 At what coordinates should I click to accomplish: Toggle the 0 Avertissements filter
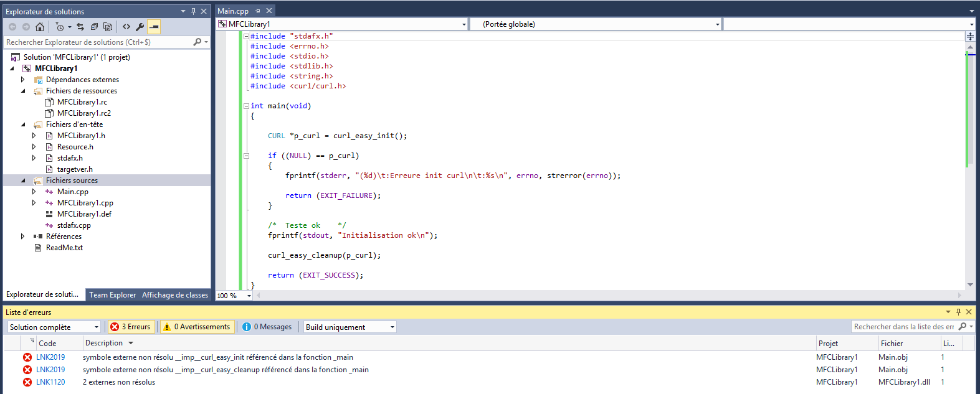point(197,327)
